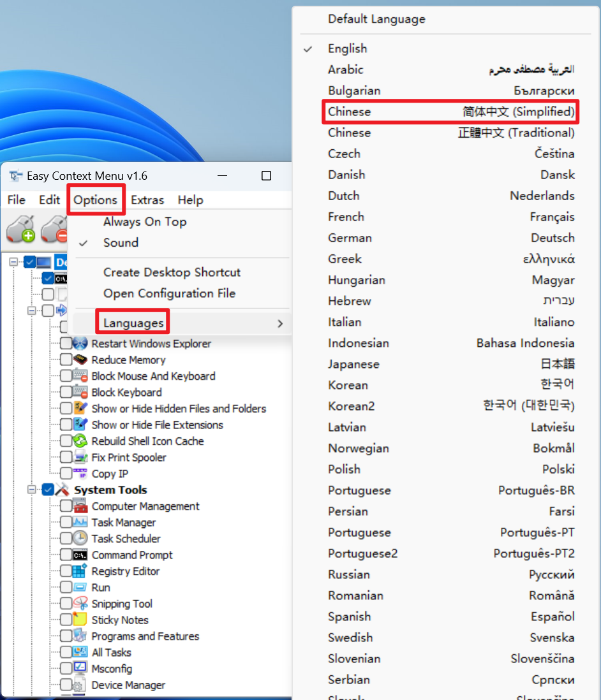Click the Fix Print Spooler printer icon
601x700 pixels.
pyautogui.click(x=80, y=457)
